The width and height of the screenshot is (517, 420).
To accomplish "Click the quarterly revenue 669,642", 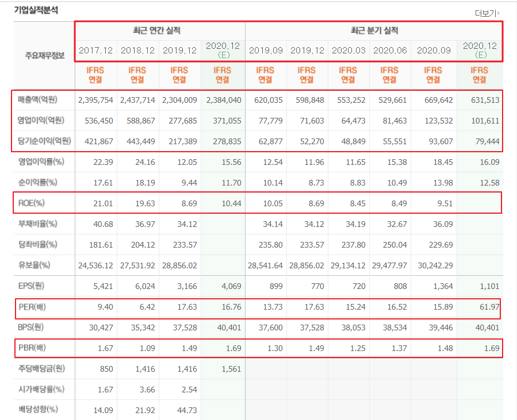I will pos(439,100).
